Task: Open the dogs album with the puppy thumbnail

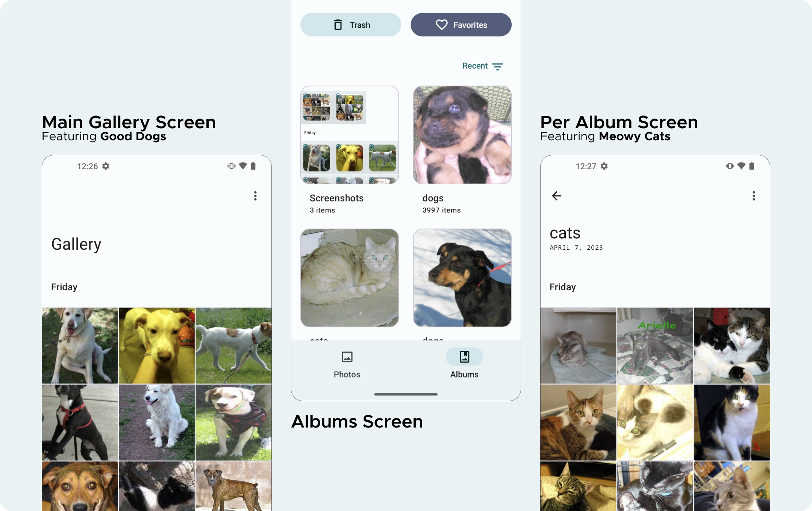Action: click(462, 135)
